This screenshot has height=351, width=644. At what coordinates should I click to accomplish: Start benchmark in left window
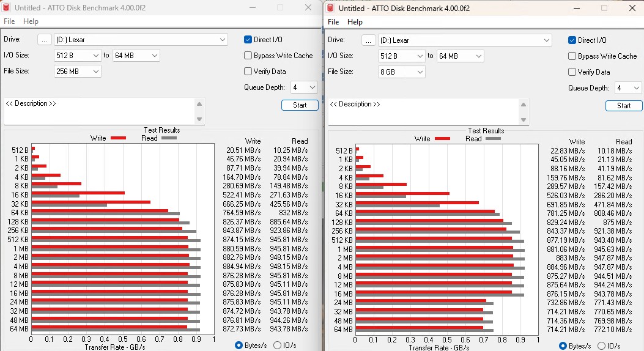pos(300,105)
